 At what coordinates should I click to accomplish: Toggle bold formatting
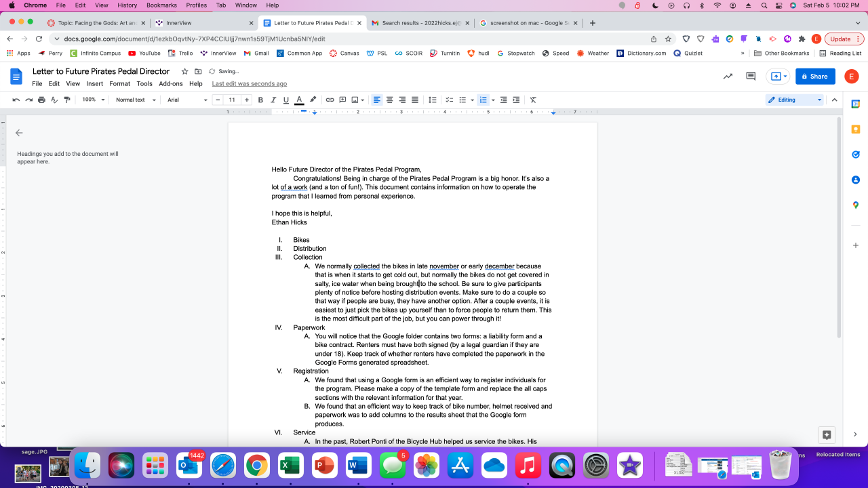click(260, 100)
